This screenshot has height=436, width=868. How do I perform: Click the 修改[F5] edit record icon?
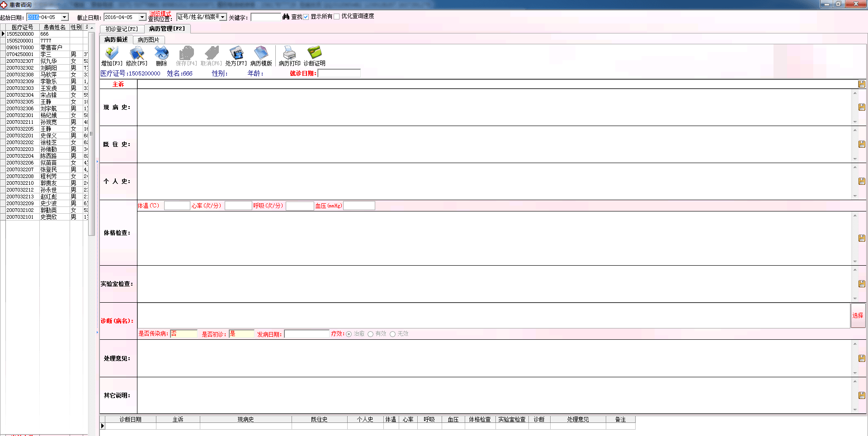137,53
